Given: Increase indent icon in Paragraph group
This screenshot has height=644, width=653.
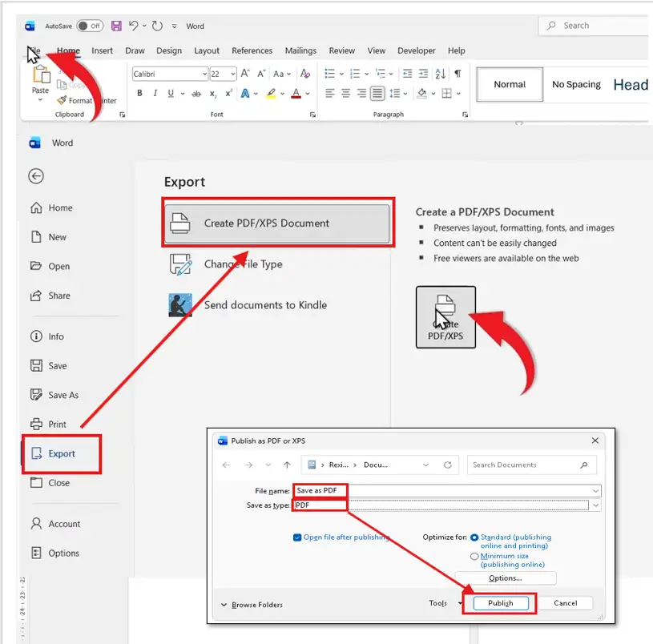Looking at the screenshot, I should coord(423,74).
